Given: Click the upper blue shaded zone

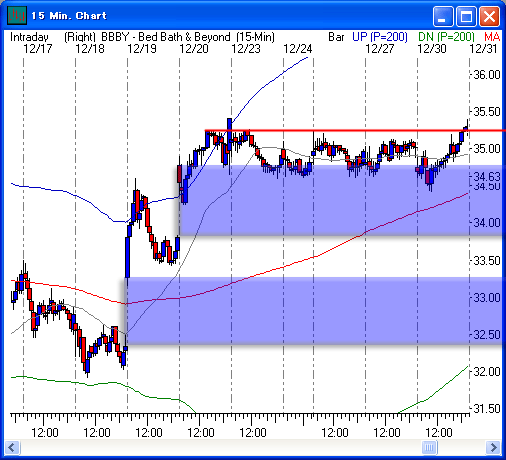Looking at the screenshot, I should point(340,200).
